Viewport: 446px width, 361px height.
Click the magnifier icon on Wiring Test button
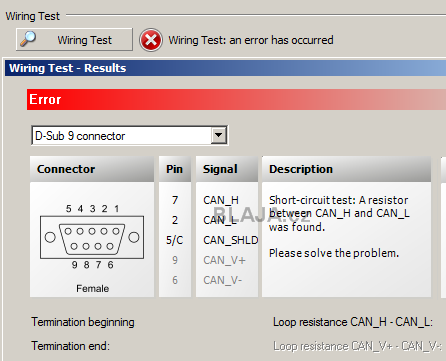pos(28,39)
